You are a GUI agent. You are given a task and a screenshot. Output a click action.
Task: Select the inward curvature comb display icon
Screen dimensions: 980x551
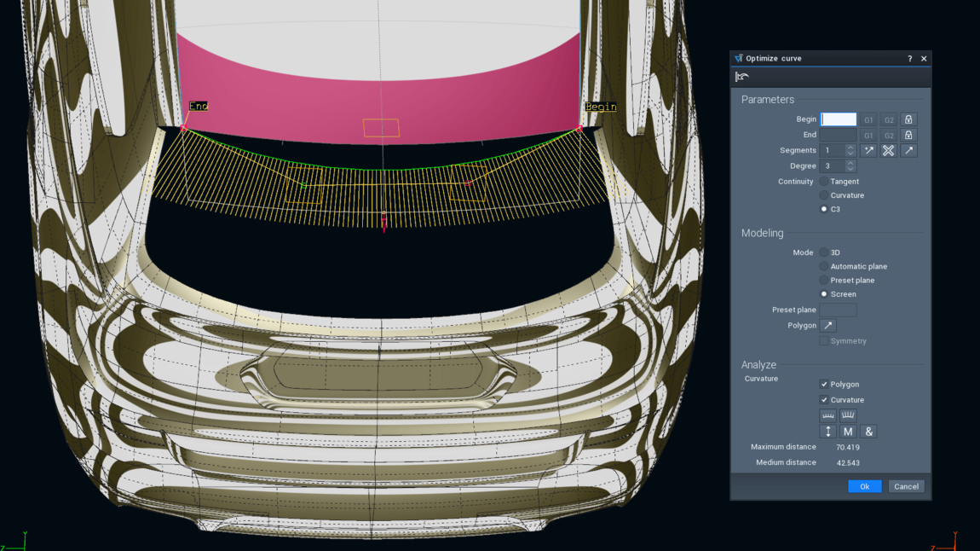(827, 415)
